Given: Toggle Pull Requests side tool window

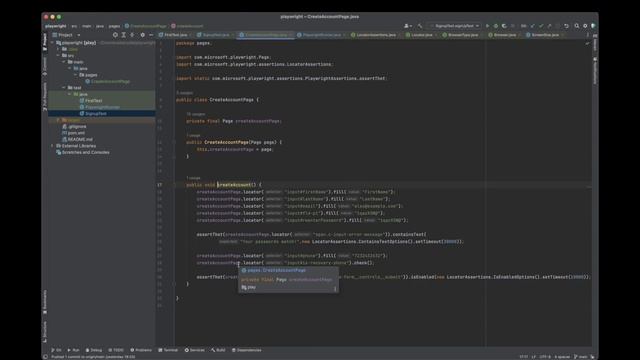Looking at the screenshot, I should 44,96.
